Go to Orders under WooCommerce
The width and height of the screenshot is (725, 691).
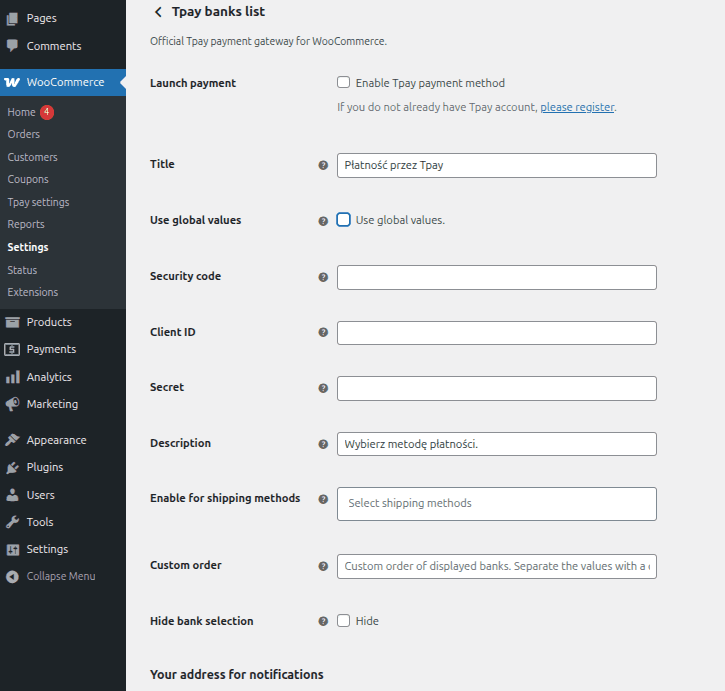click(24, 134)
